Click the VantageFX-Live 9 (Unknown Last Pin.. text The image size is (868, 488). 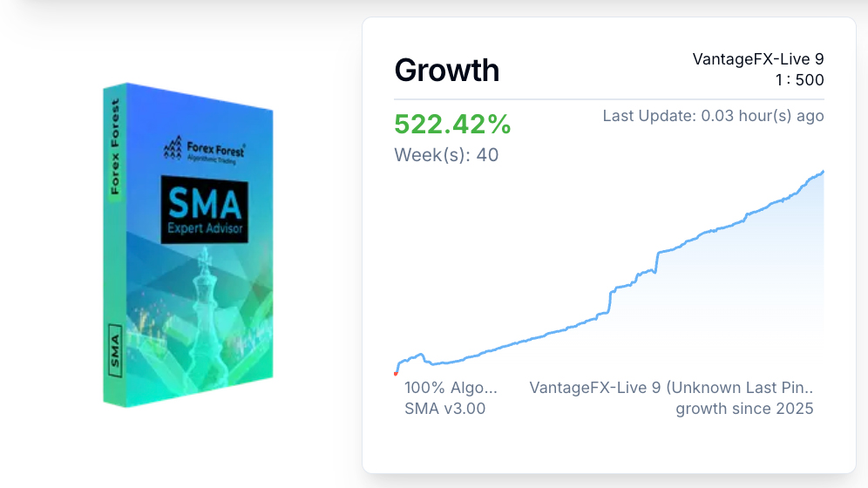671,388
